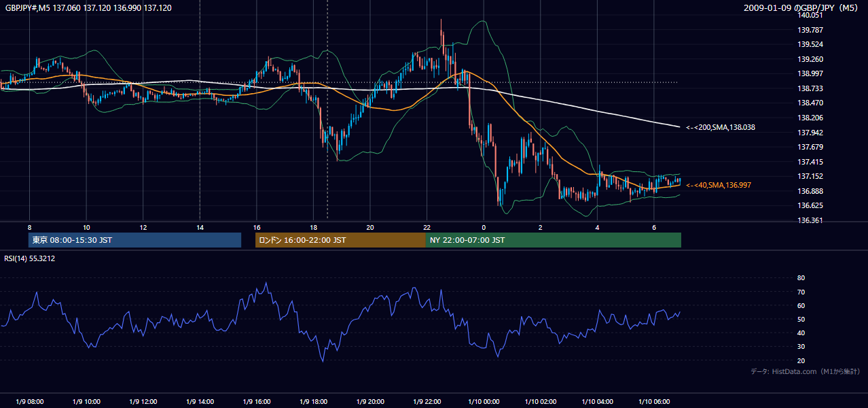Click the 1/9 22:00 time axis label

(x=427, y=401)
